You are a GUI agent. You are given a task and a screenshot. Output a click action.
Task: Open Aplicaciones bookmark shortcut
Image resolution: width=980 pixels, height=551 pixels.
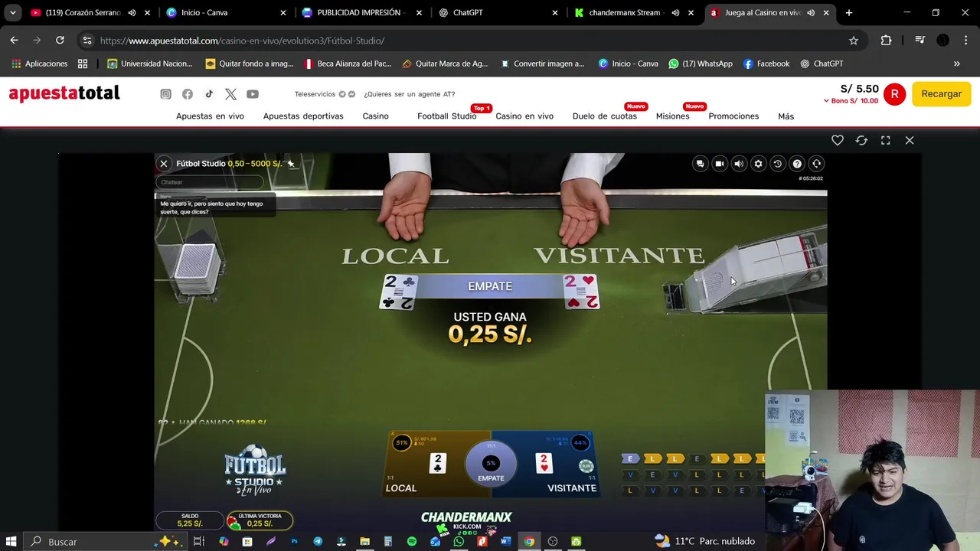39,64
